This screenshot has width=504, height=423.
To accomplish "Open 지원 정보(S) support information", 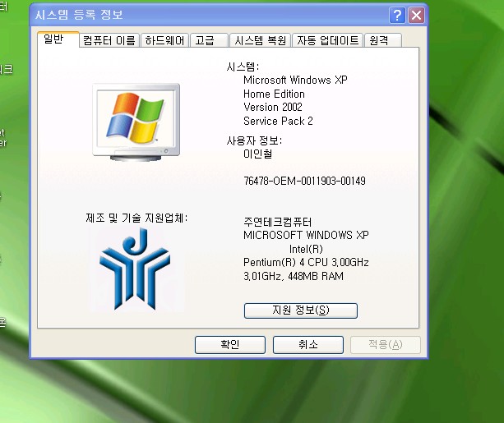I will [x=300, y=310].
